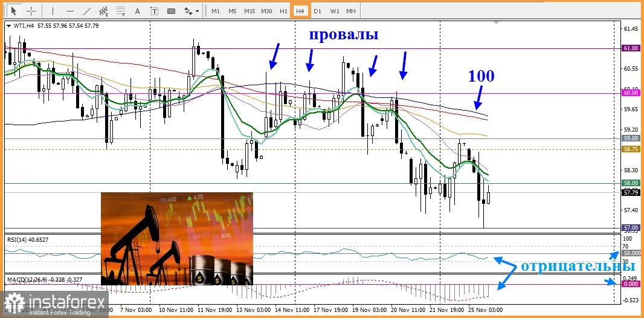This screenshot has width=644, height=318.
Task: Click the WTI,H4 chart title text
Action: [24, 25]
